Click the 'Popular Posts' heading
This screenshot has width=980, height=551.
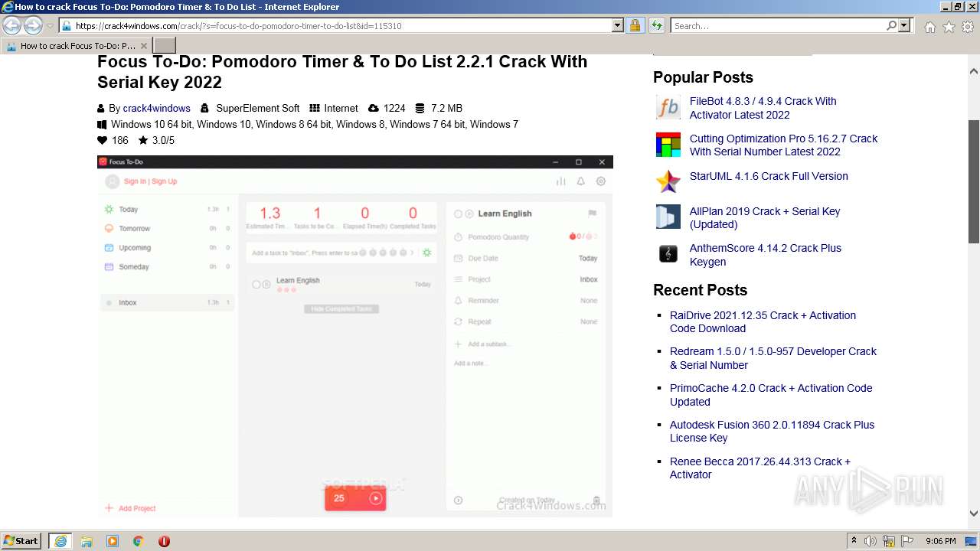pos(703,77)
